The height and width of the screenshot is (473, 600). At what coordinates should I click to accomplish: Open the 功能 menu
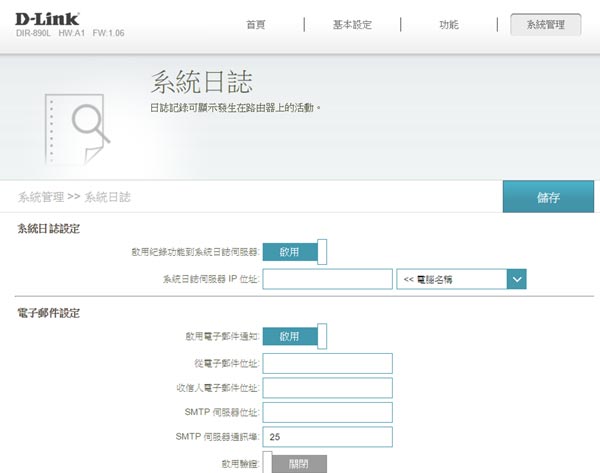[x=450, y=25]
